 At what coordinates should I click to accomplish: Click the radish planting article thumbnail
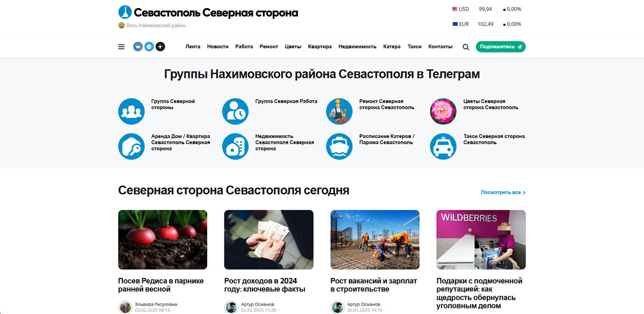163,239
